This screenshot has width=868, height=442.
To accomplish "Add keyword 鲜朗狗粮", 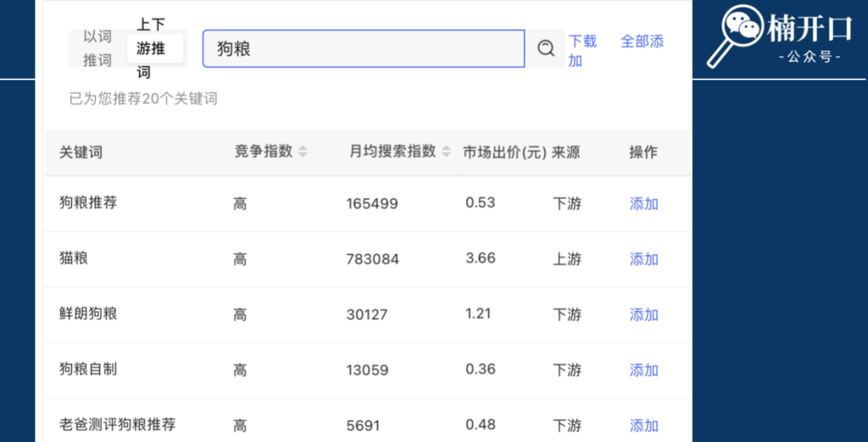I will 644,315.
